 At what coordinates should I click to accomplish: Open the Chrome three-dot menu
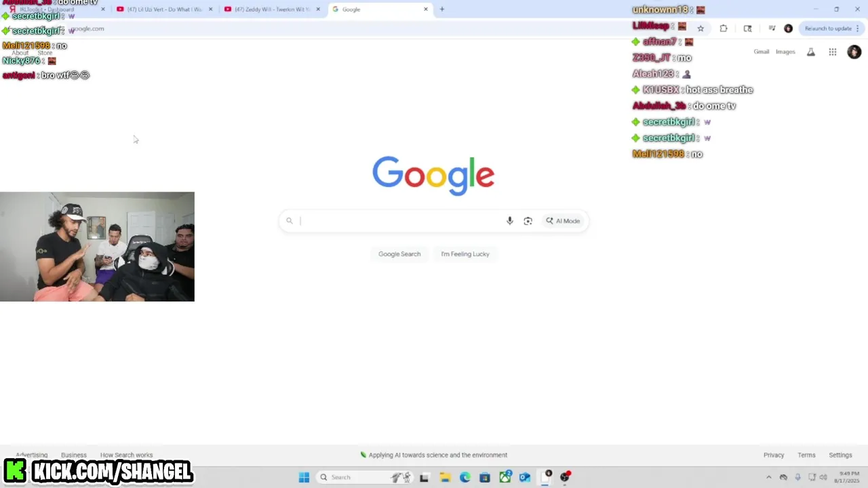point(858,28)
